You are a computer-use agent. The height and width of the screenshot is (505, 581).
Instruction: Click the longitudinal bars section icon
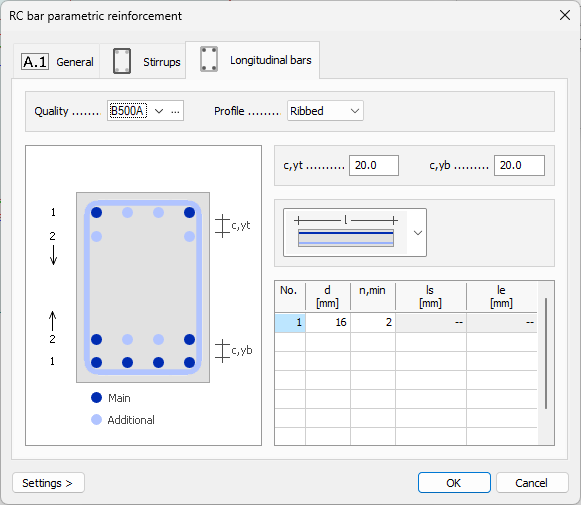point(209,59)
